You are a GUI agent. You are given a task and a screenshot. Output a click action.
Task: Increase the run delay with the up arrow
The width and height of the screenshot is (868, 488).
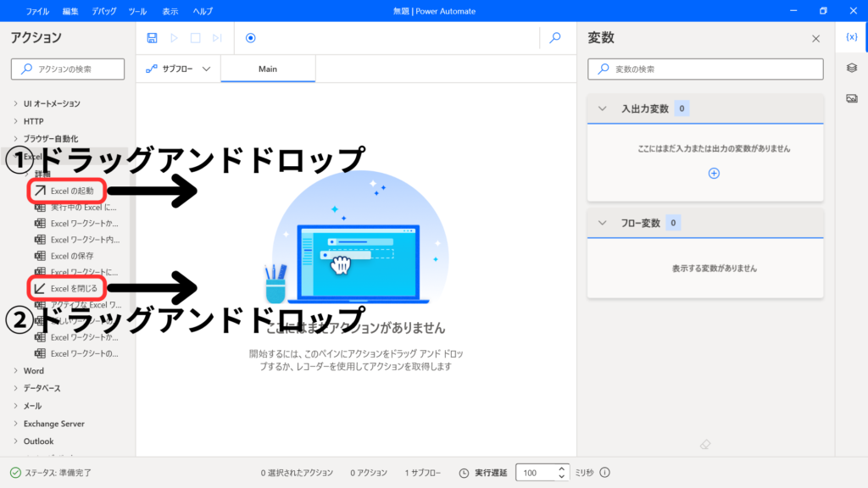click(561, 469)
